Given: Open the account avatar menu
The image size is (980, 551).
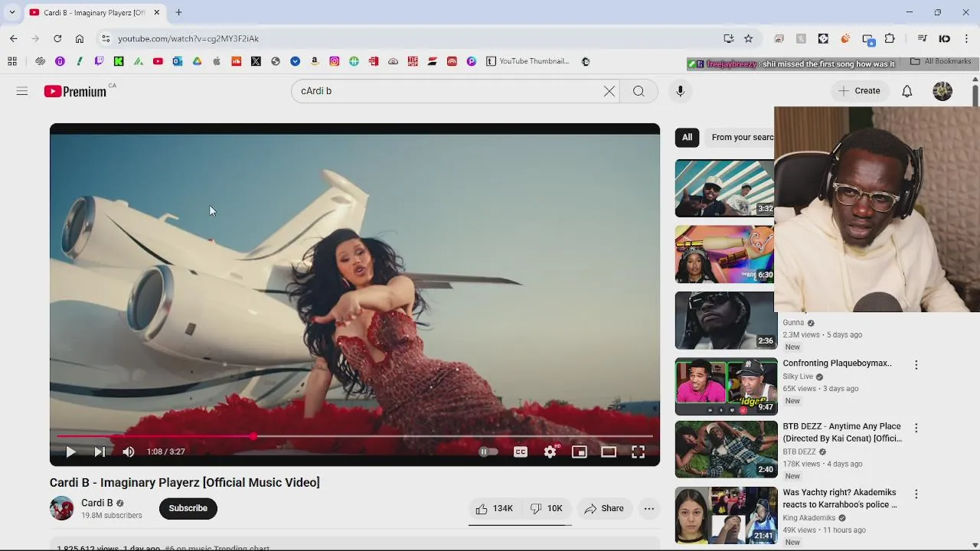Looking at the screenshot, I should 942,91.
